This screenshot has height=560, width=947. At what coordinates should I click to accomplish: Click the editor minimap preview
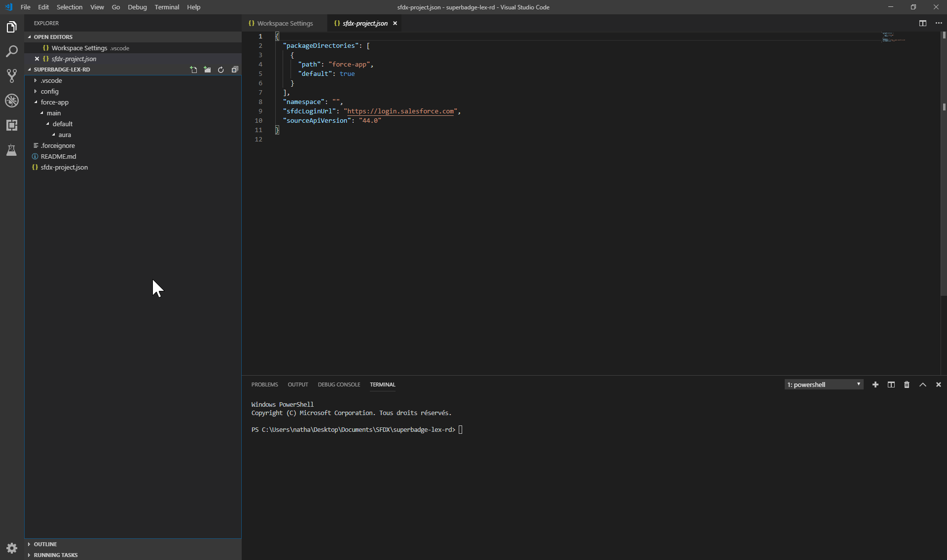tap(893, 37)
